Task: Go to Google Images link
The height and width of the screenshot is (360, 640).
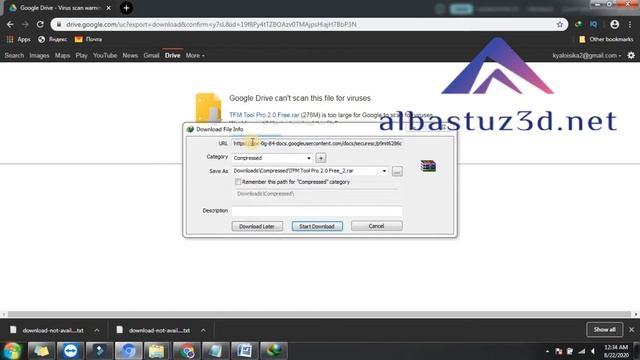Action: coord(39,55)
